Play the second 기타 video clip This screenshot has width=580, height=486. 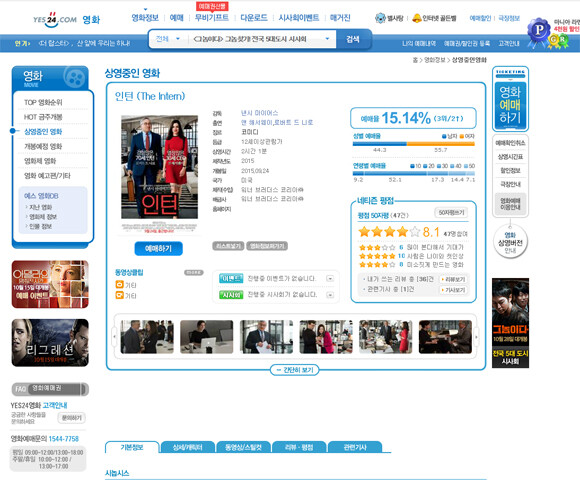(x=119, y=295)
